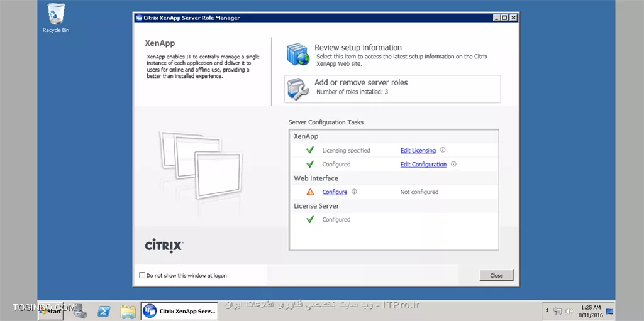
Task: Click the Citrix logo in the window
Action: point(164,246)
